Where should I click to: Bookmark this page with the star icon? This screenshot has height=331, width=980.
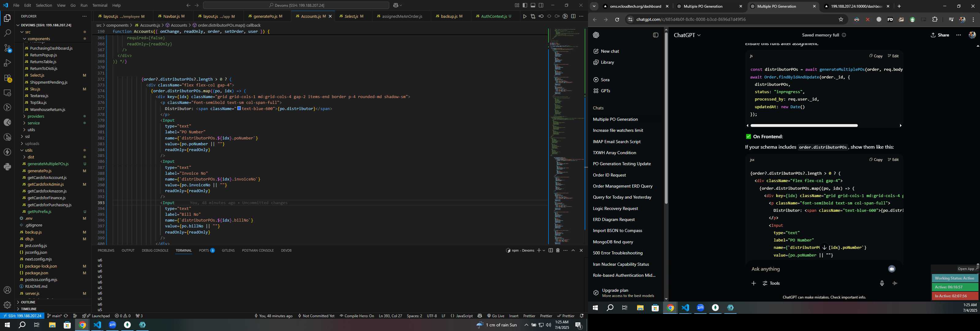pos(841,19)
